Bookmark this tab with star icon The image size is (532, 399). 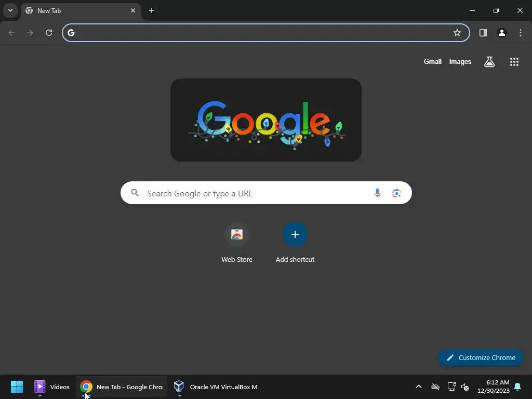tap(457, 33)
